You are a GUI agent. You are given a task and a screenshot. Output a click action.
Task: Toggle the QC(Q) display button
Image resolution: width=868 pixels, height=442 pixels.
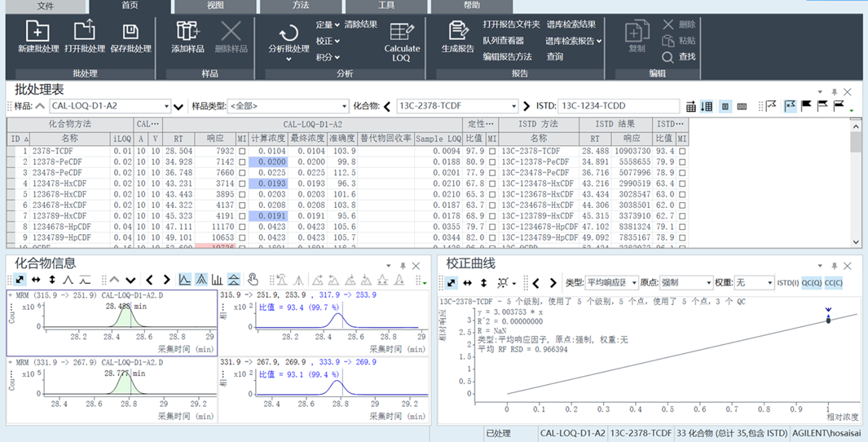(x=812, y=283)
